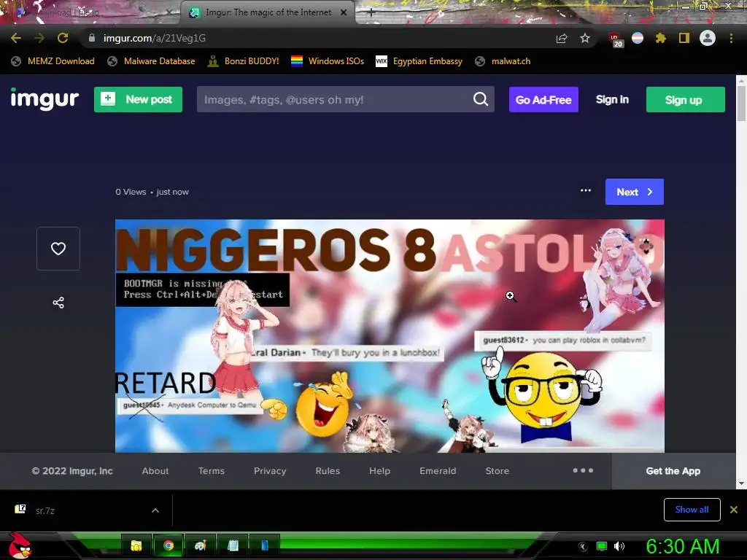This screenshot has height=560, width=747.
Task: Open the Privacy footer link
Action: tap(270, 471)
